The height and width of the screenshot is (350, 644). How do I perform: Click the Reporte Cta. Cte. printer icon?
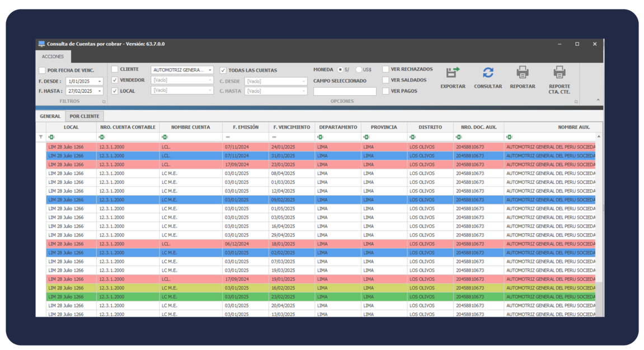[x=560, y=73]
